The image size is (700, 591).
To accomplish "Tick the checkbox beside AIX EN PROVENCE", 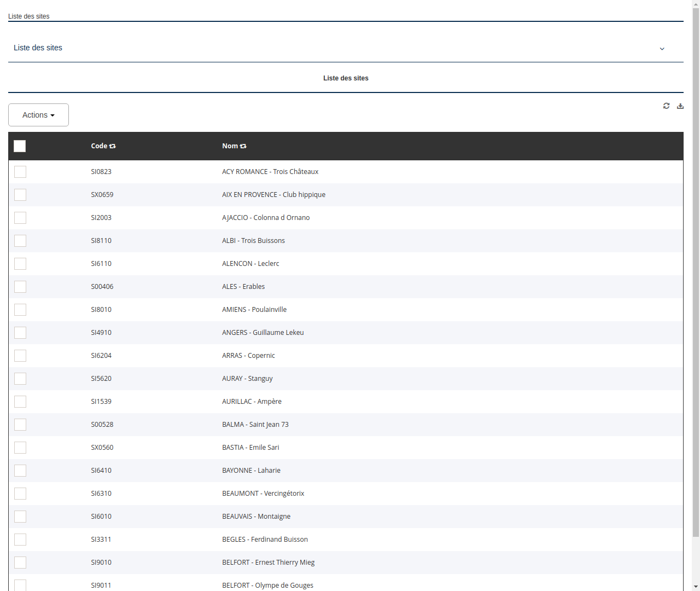I will point(20,194).
